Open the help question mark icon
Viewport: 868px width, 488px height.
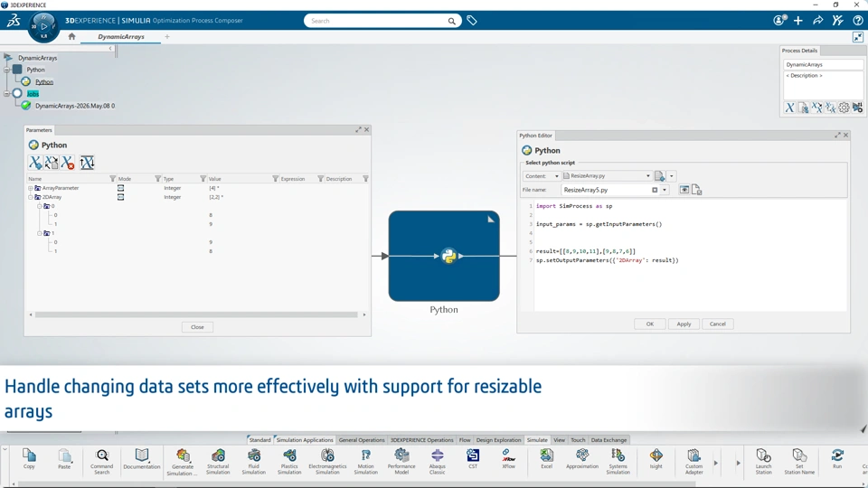click(x=857, y=21)
